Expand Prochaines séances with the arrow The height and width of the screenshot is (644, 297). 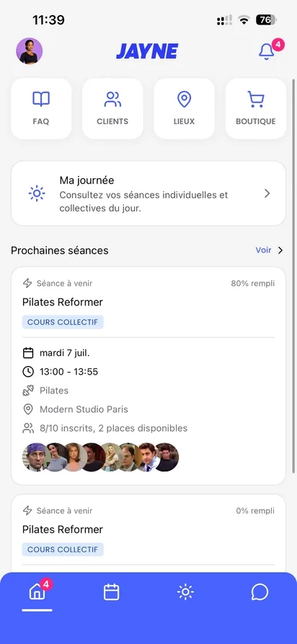click(x=280, y=250)
